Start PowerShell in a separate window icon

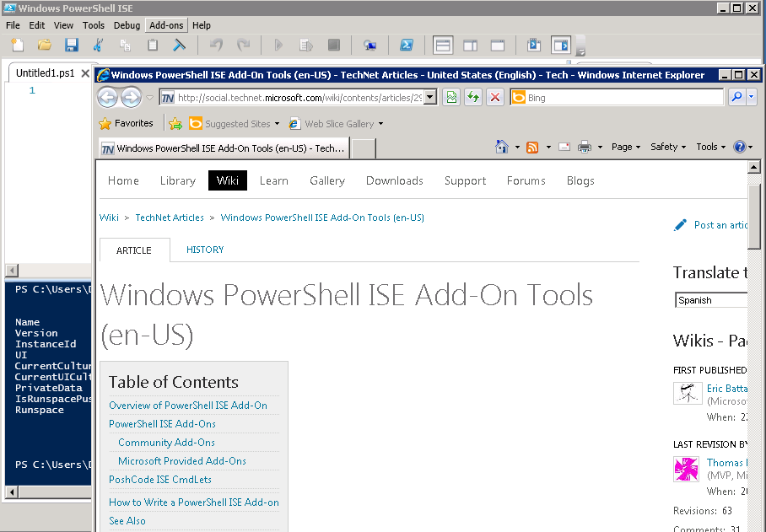(x=406, y=45)
